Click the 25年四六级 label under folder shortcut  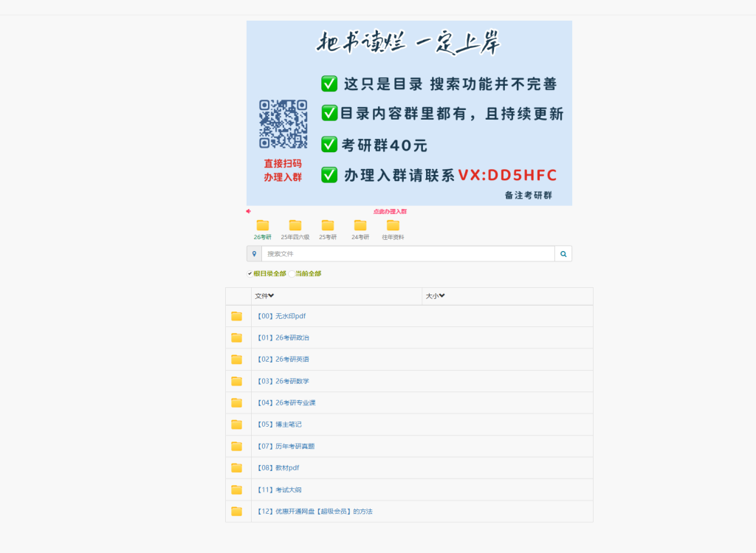(x=295, y=237)
